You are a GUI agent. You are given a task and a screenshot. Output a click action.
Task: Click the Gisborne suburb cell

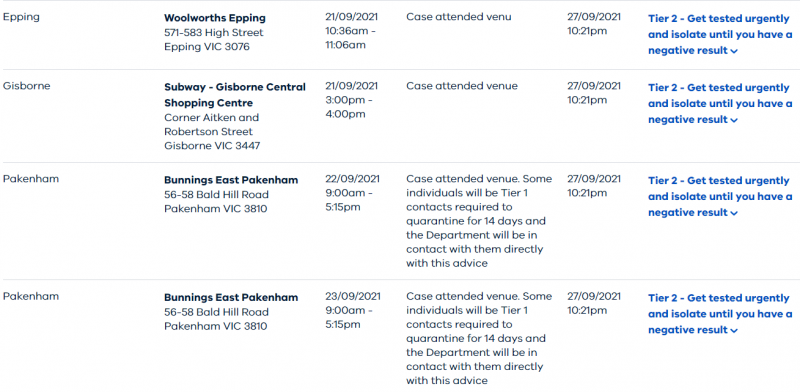[27, 86]
